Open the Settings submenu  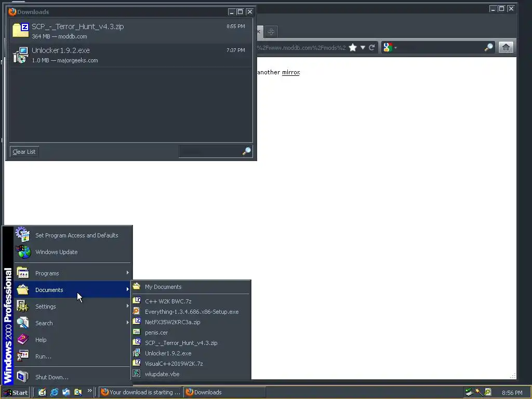click(73, 307)
